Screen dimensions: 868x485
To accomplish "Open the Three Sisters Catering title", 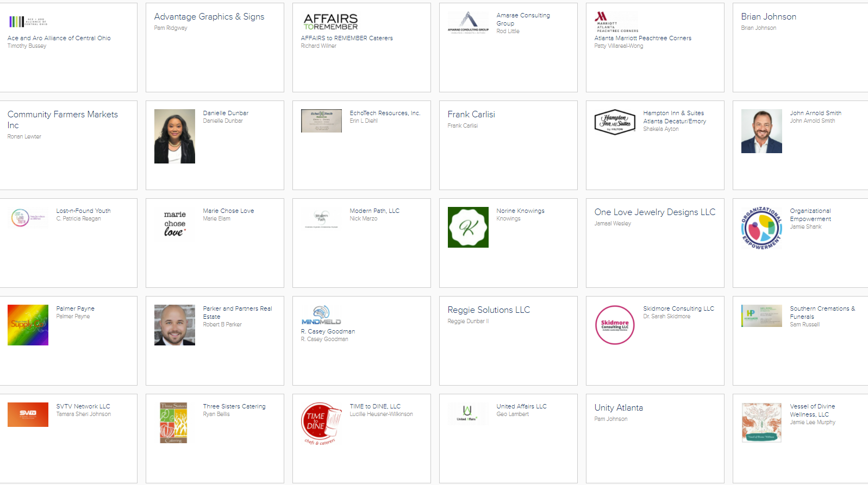I will (234, 406).
